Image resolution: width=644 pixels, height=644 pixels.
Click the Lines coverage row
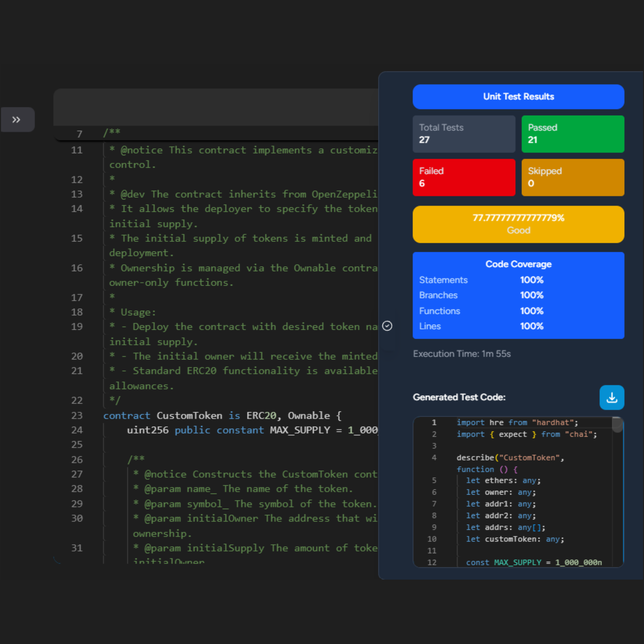click(518, 326)
